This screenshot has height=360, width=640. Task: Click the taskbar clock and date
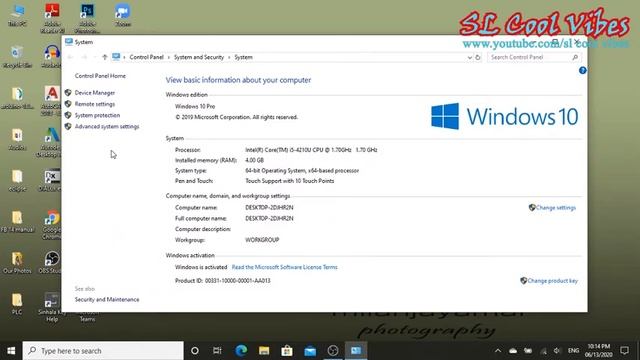(598, 351)
